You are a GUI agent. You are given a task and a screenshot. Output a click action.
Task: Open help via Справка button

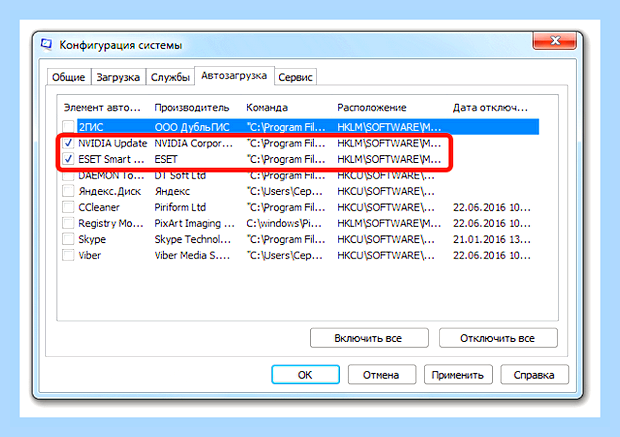pos(534,375)
